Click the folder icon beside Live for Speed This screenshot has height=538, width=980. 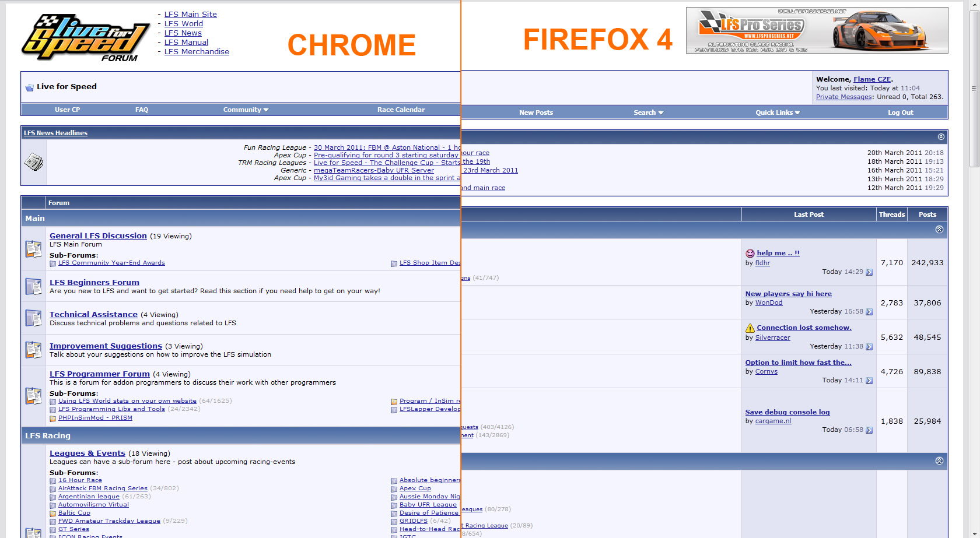pyautogui.click(x=29, y=87)
